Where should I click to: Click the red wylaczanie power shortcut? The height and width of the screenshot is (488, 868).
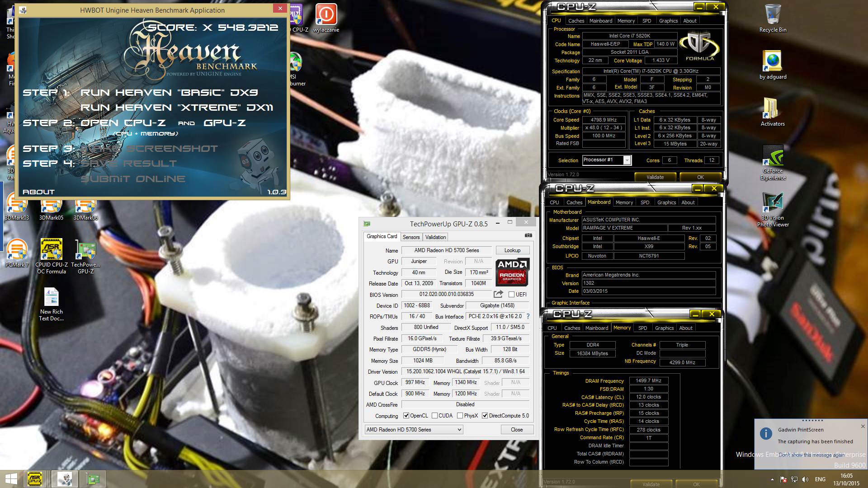[x=325, y=18]
